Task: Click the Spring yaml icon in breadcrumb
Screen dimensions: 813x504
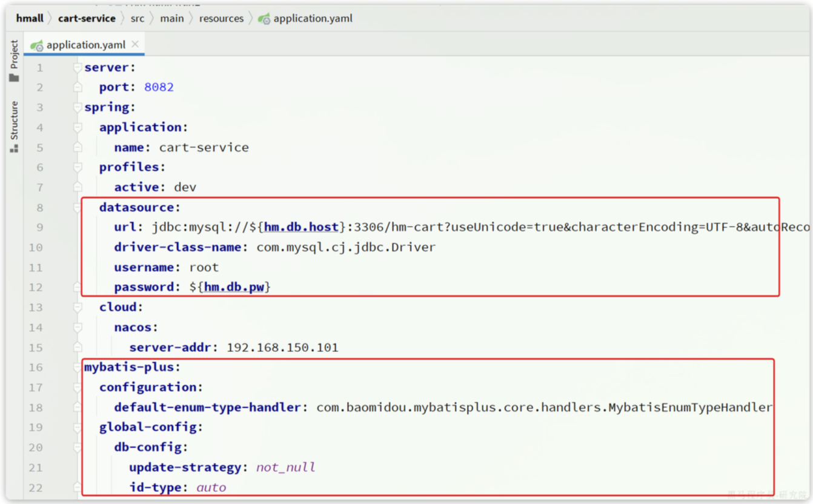Action: click(x=264, y=19)
